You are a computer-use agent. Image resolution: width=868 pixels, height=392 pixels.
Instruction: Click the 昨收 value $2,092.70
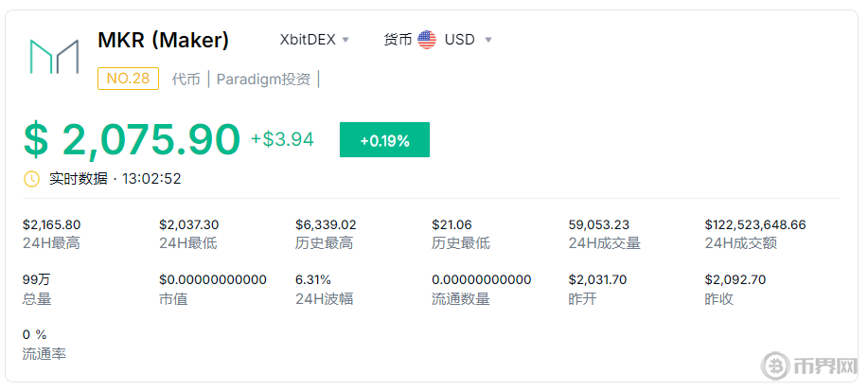click(735, 279)
